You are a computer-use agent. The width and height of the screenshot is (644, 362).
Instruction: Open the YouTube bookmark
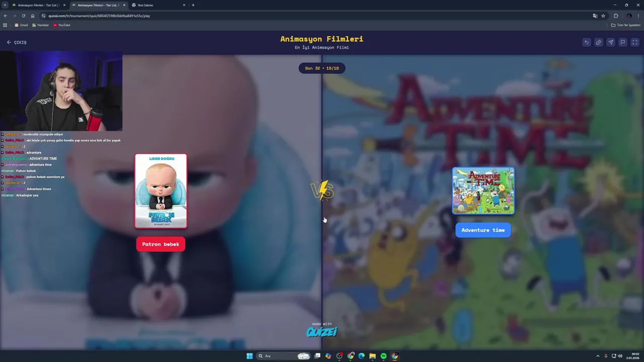point(62,25)
